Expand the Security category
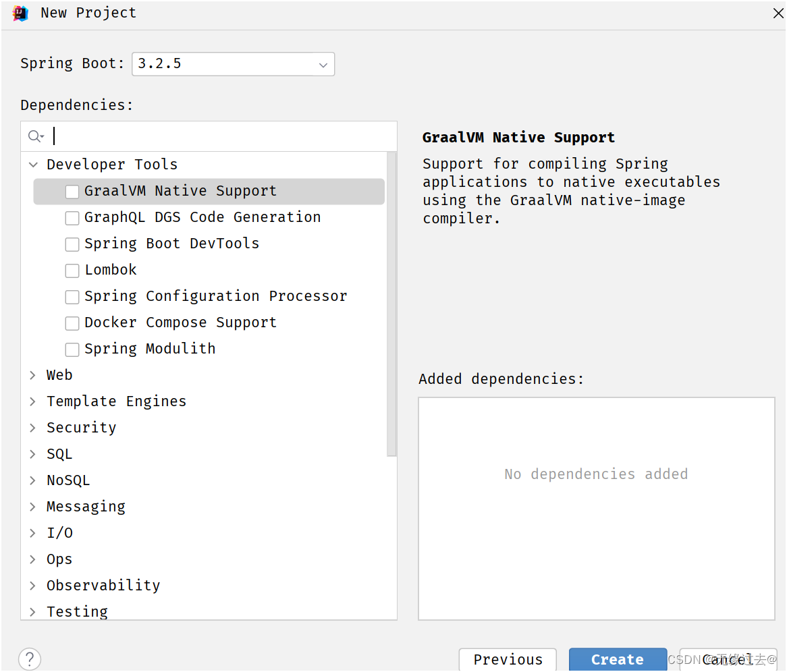This screenshot has width=787, height=672. 32,427
